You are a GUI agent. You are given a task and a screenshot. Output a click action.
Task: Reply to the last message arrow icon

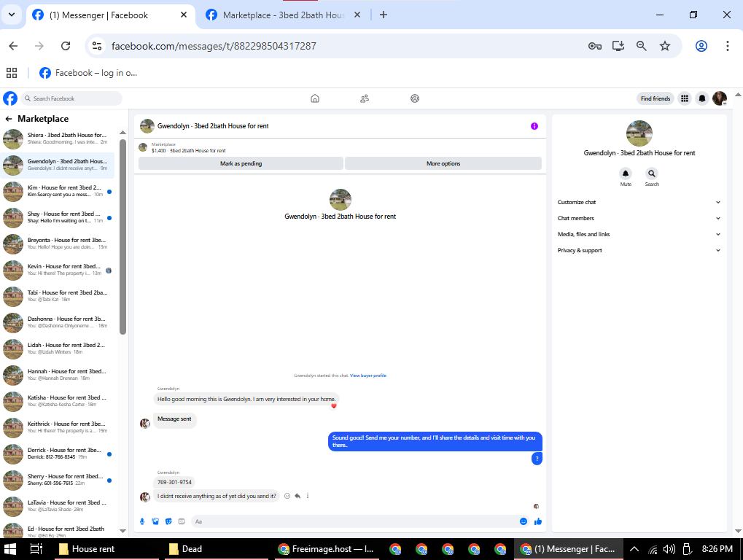pos(297,496)
